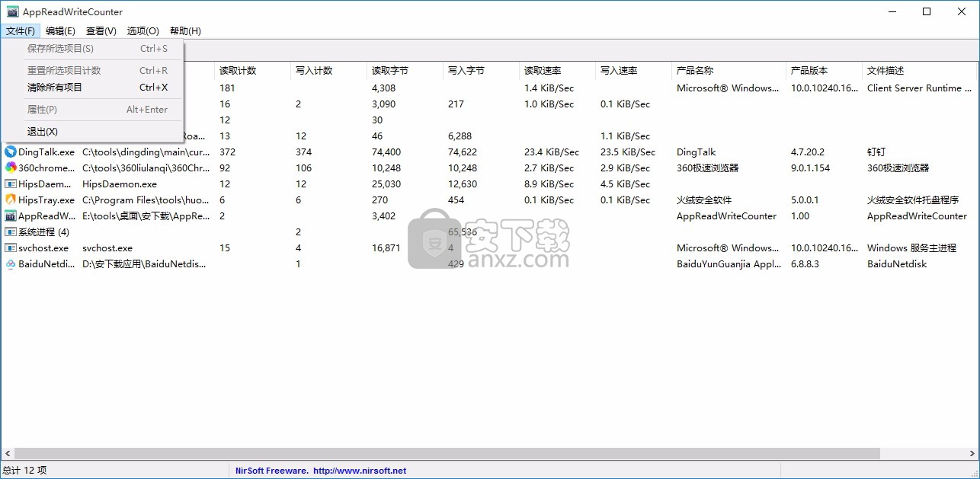Click the Client Server Runtime description cell

[x=918, y=88]
